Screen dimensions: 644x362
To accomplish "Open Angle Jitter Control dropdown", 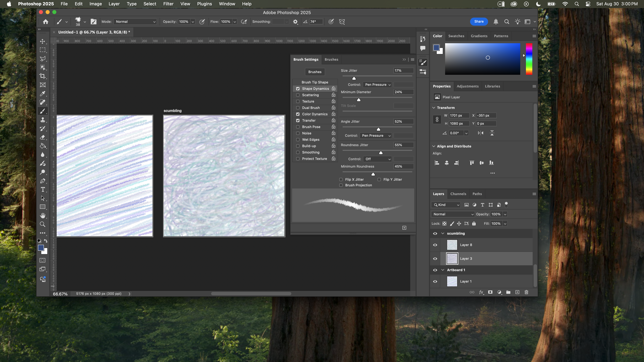I will (x=376, y=136).
